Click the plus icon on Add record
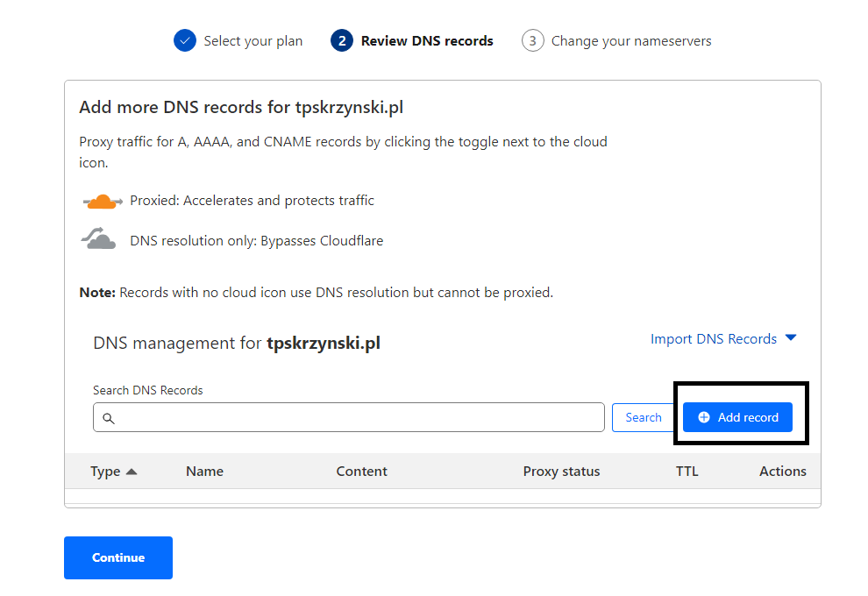 703,417
